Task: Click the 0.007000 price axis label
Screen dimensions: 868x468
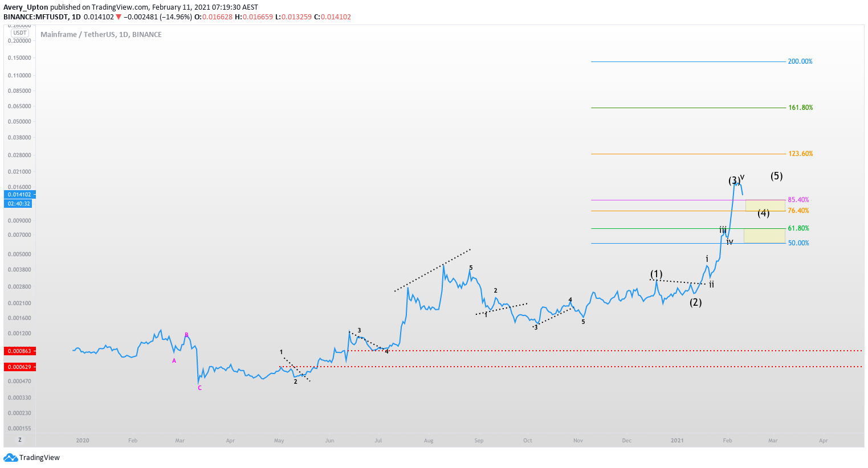Action: pyautogui.click(x=19, y=235)
